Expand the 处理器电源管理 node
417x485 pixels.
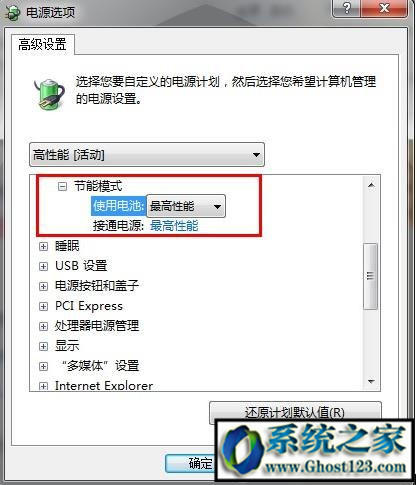click(43, 326)
